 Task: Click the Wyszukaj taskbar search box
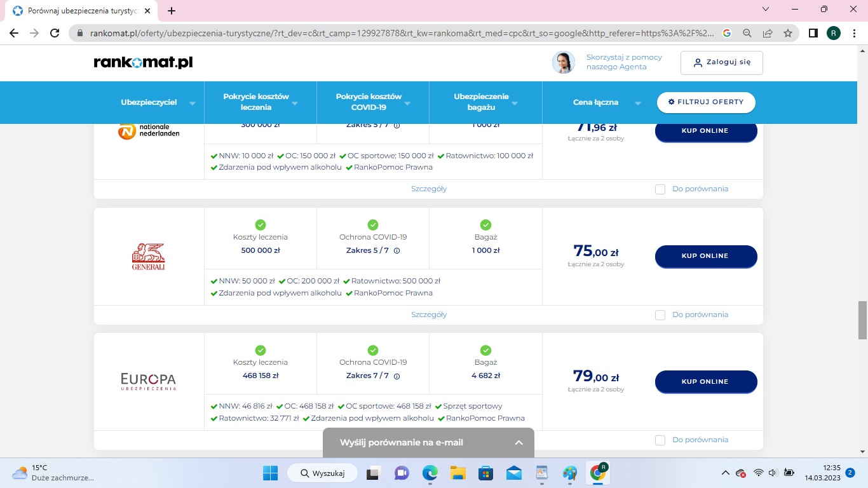coord(322,473)
